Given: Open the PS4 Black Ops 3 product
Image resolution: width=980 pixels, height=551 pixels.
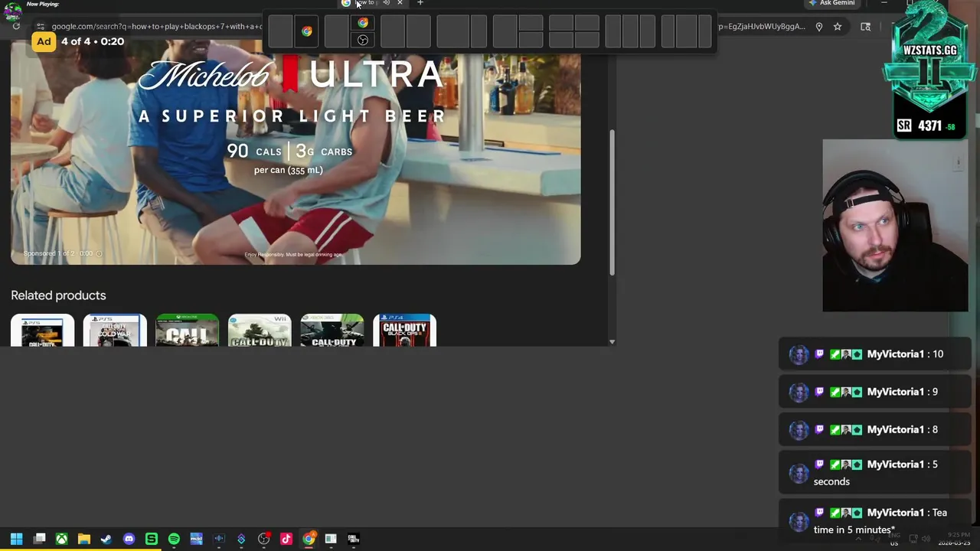Looking at the screenshot, I should (x=404, y=330).
